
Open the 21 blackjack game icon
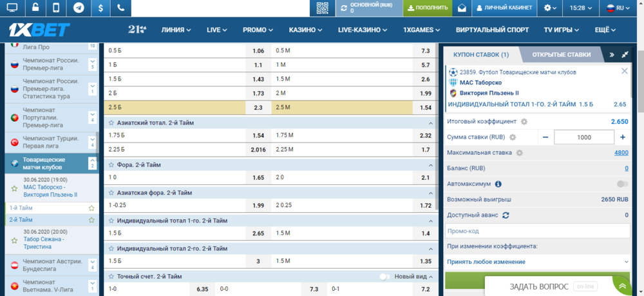[x=137, y=30]
